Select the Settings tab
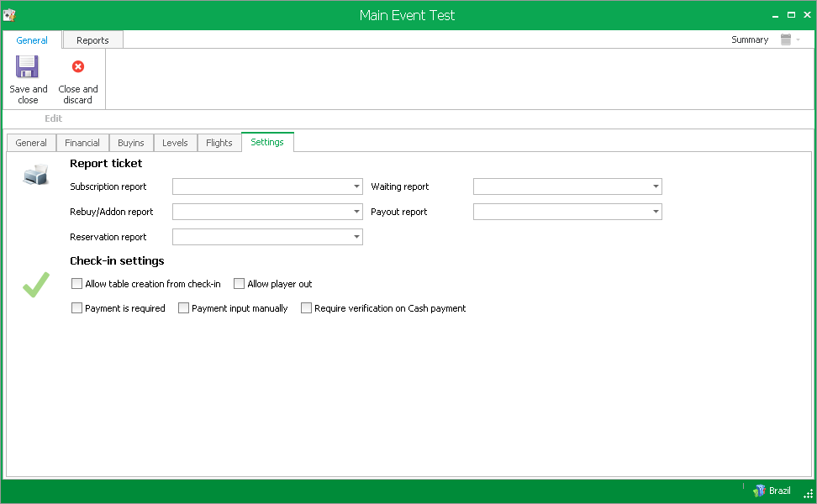817x504 pixels. coord(267,142)
